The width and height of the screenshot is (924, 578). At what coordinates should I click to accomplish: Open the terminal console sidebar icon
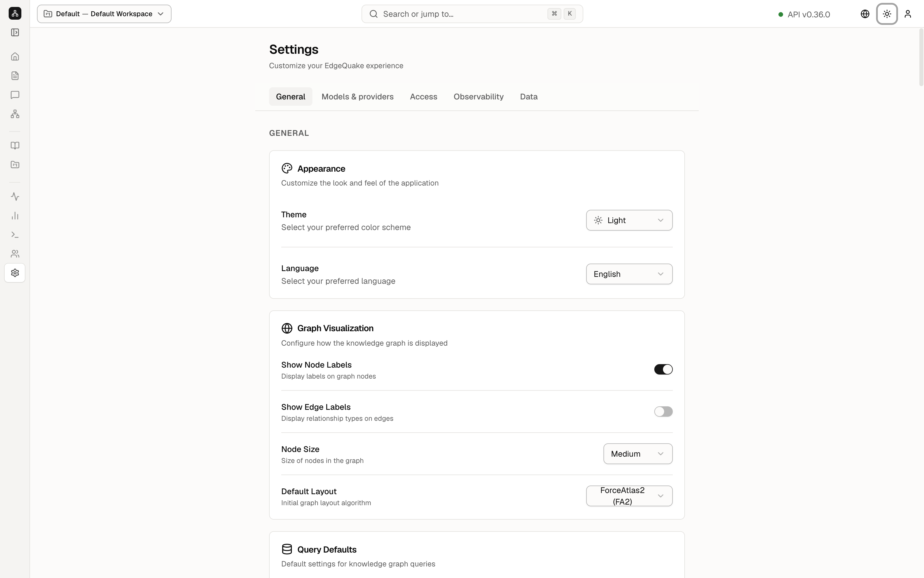[x=15, y=235]
